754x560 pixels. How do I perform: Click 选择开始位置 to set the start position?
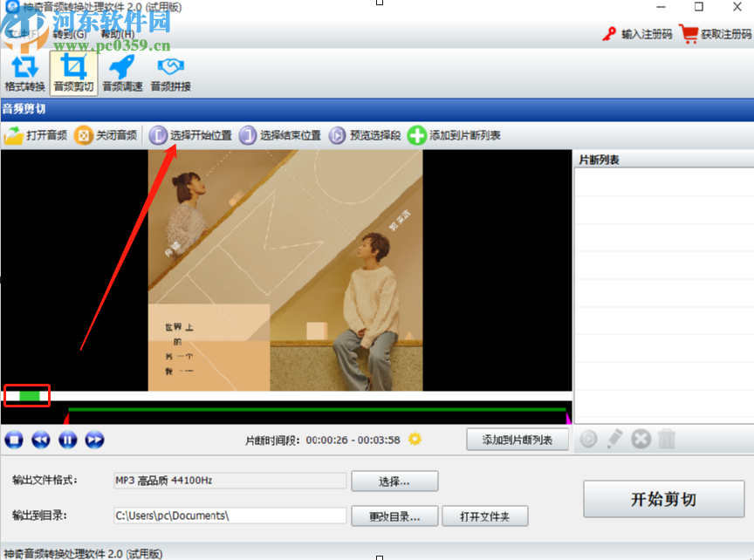(190, 135)
